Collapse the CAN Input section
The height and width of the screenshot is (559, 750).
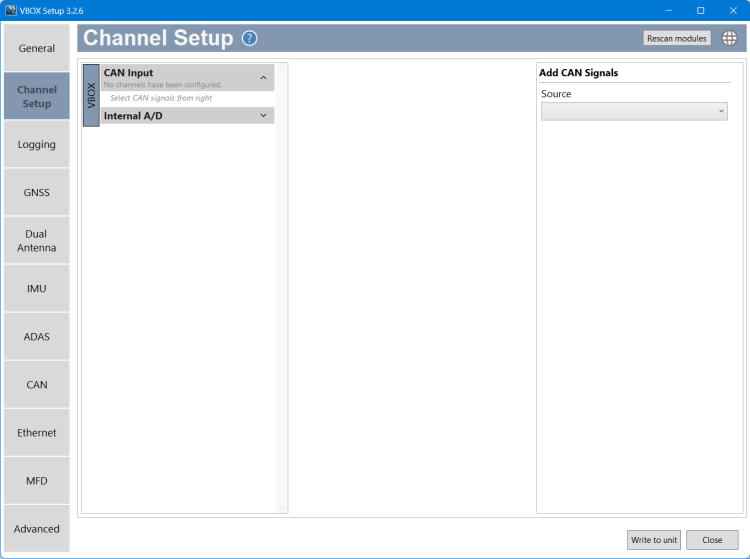click(x=263, y=77)
